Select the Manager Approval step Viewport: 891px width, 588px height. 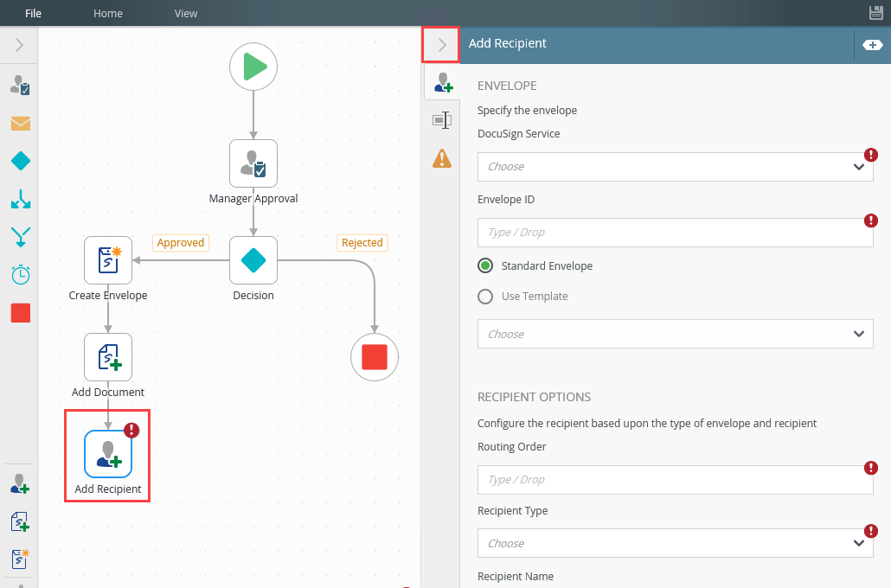(x=253, y=163)
